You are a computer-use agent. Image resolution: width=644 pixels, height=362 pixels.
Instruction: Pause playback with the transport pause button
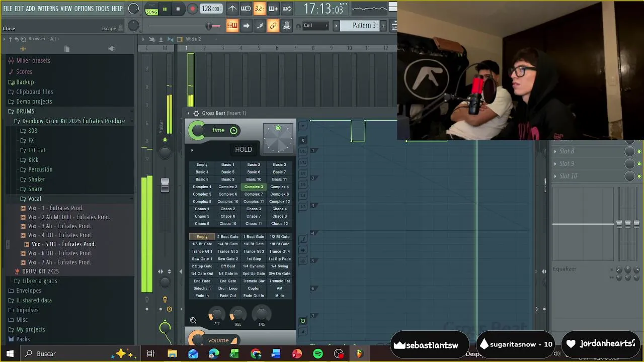click(165, 9)
